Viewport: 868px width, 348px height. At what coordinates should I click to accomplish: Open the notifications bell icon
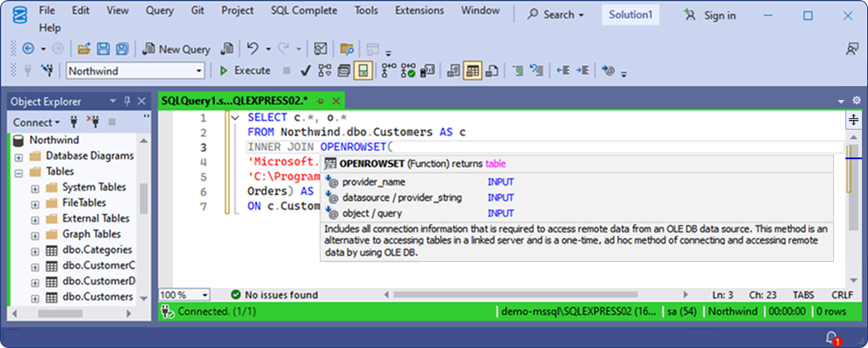click(832, 338)
